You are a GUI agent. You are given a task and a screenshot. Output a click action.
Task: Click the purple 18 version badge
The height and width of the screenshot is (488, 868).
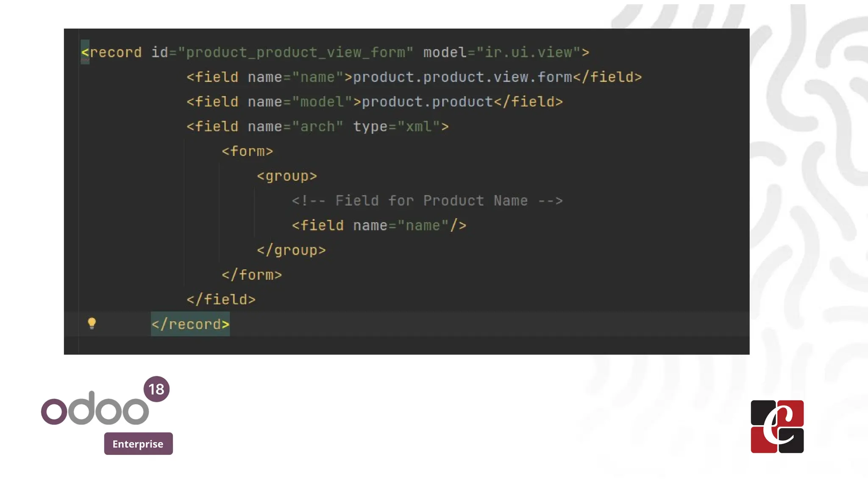pos(156,389)
